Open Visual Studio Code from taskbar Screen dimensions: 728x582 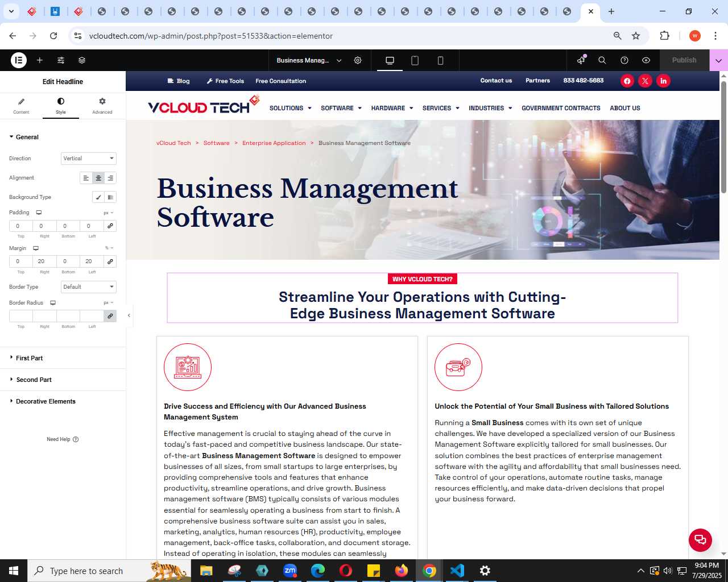coord(457,571)
